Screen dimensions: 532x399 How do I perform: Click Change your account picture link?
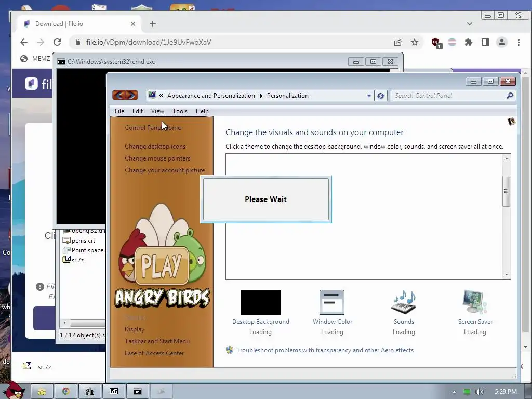pyautogui.click(x=165, y=170)
